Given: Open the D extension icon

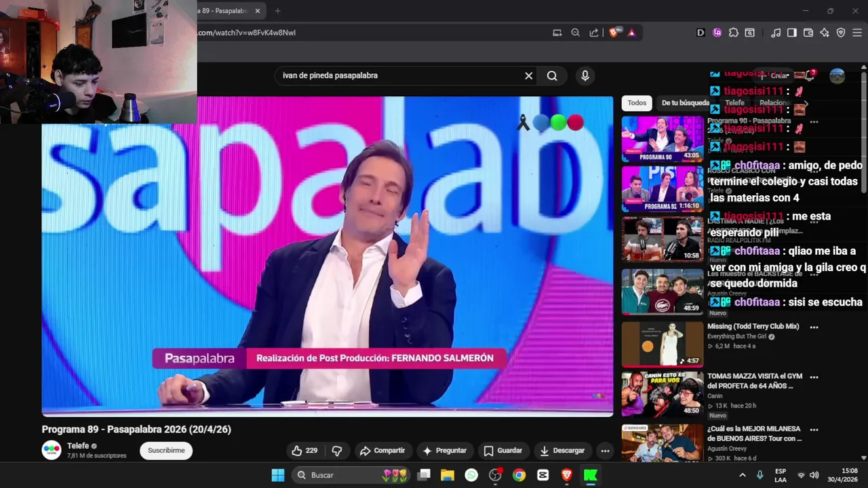Looking at the screenshot, I should click(701, 33).
